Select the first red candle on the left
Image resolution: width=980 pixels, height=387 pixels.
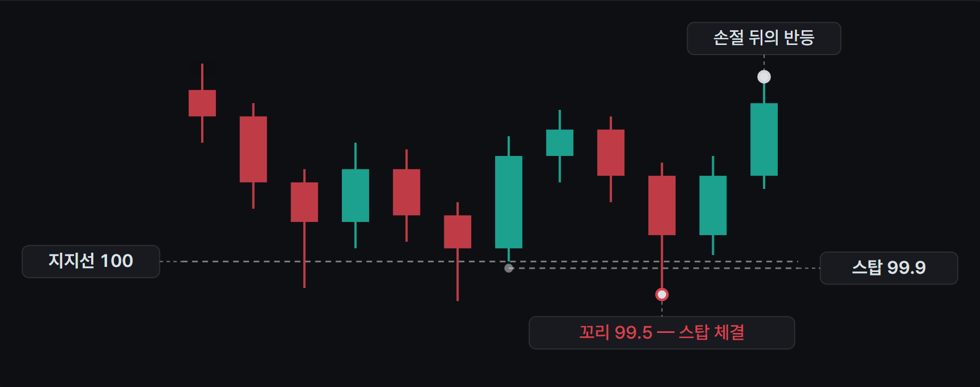pyautogui.click(x=202, y=103)
